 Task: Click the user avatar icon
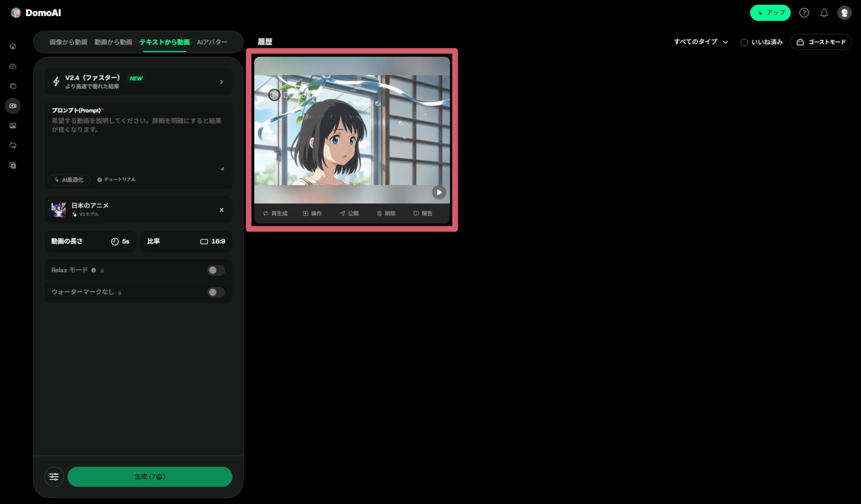[844, 13]
